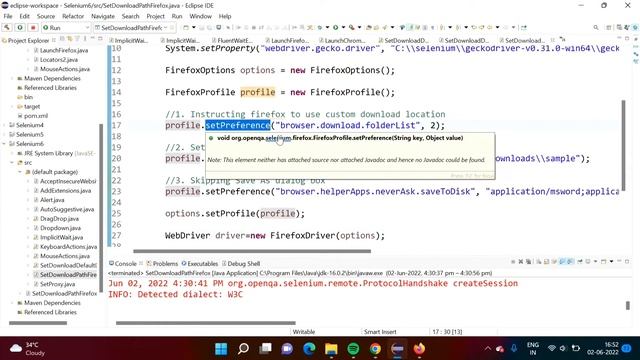
Task: Open the Window menu
Action: pyautogui.click(x=200, y=16)
